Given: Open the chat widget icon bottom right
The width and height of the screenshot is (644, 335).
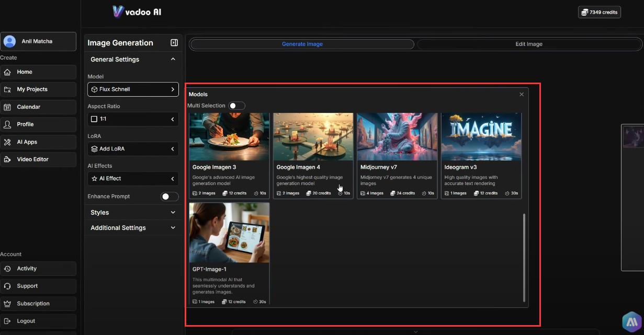Looking at the screenshot, I should [632, 322].
